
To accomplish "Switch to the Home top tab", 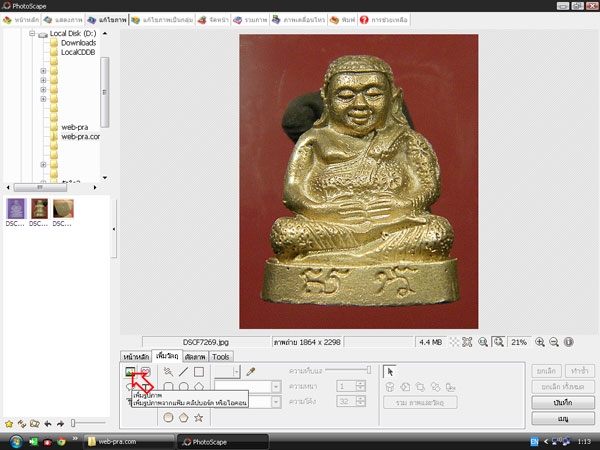I will tap(21, 20).
